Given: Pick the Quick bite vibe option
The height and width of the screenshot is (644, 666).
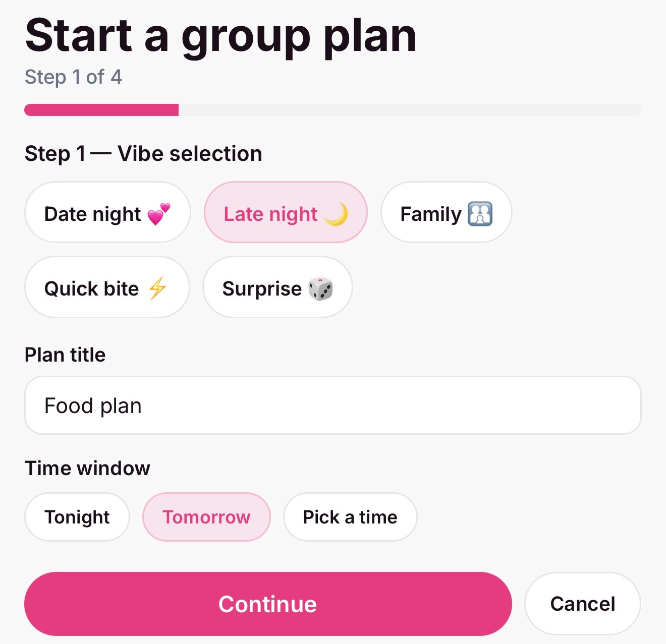Looking at the screenshot, I should [92, 289].
